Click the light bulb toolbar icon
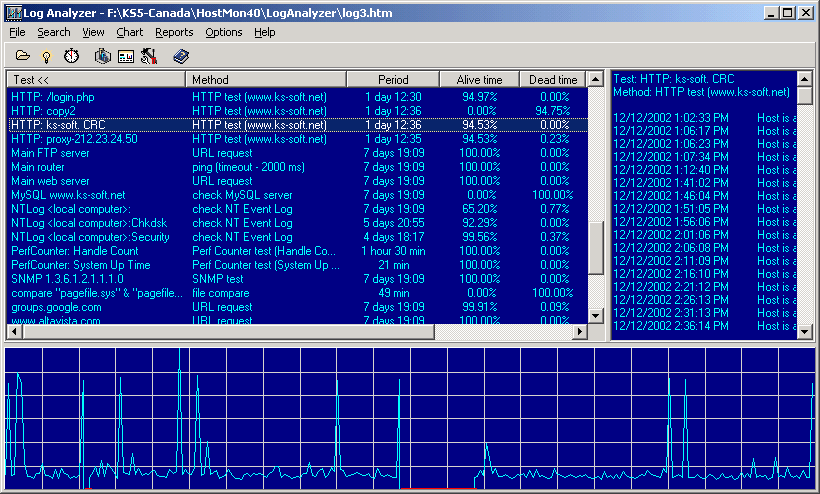The image size is (820, 494). tap(47, 56)
